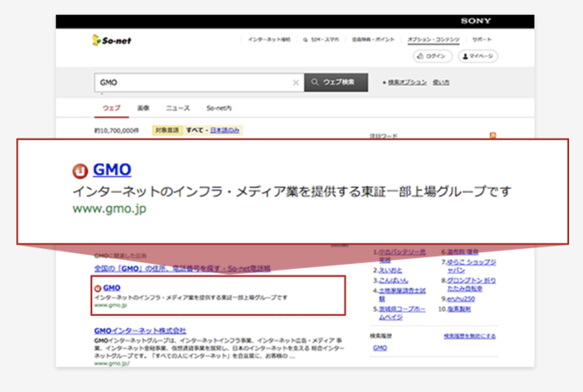This screenshot has width=583, height=392.
Task: Switch to the ニュース tab
Action: (178, 108)
